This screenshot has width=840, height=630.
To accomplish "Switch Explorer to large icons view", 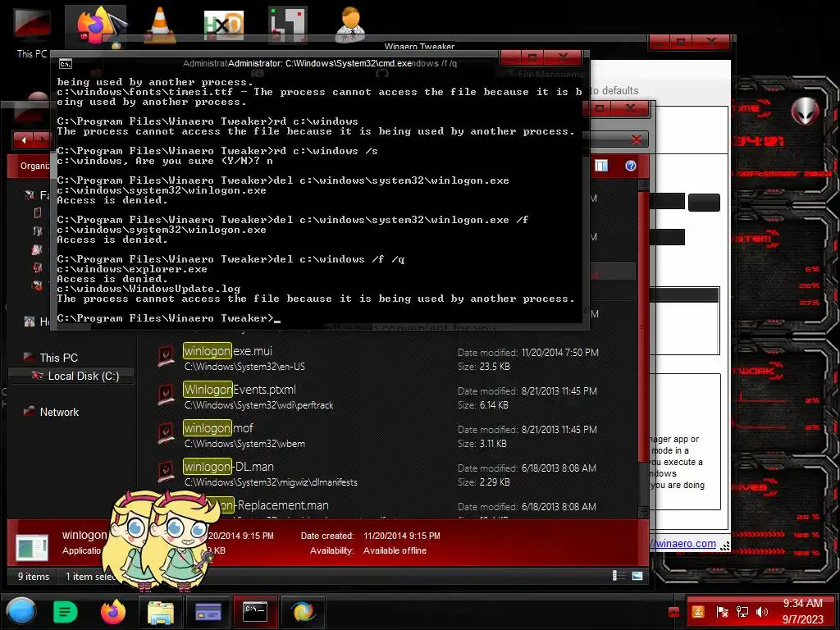I will click(x=637, y=576).
